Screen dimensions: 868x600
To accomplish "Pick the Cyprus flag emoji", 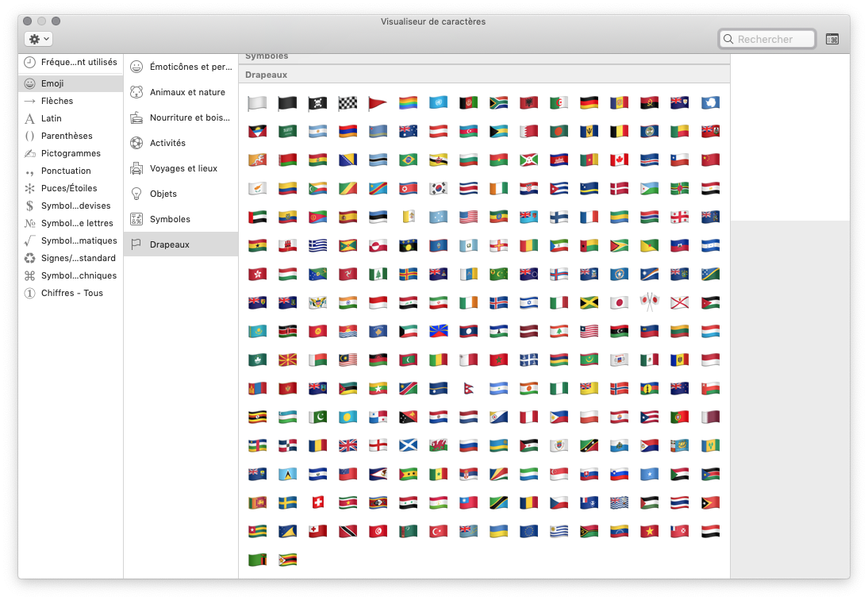I will point(257,189).
